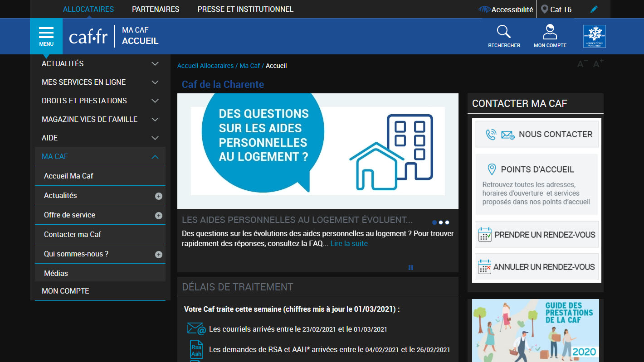Image resolution: width=644 pixels, height=362 pixels.
Task: Select the first carousel dot
Action: (434, 222)
